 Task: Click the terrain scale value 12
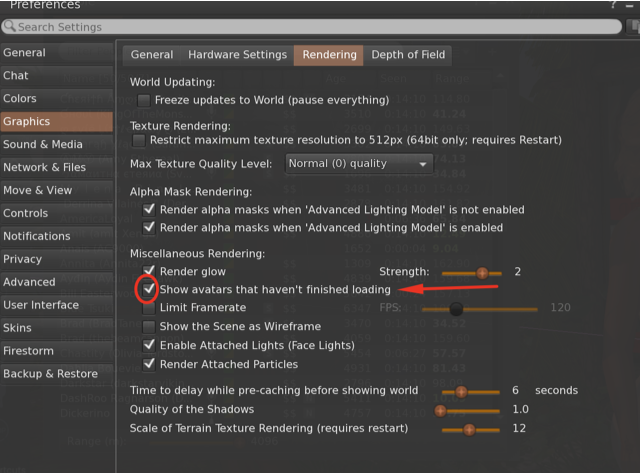tap(519, 428)
